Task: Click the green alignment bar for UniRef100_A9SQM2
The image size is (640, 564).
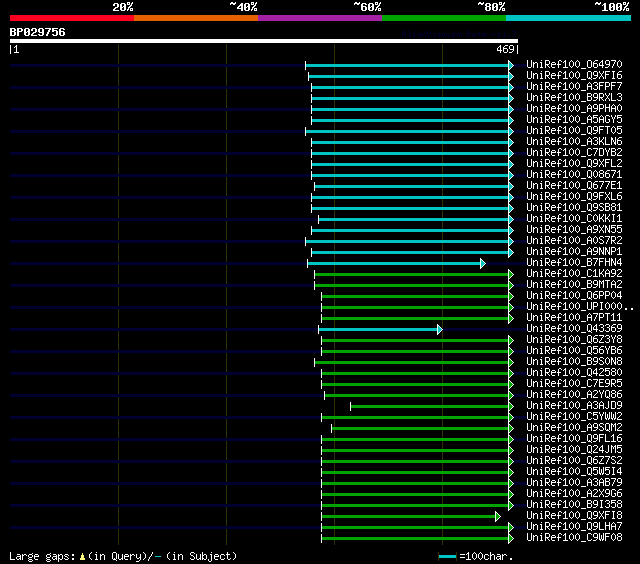Action: click(x=420, y=429)
